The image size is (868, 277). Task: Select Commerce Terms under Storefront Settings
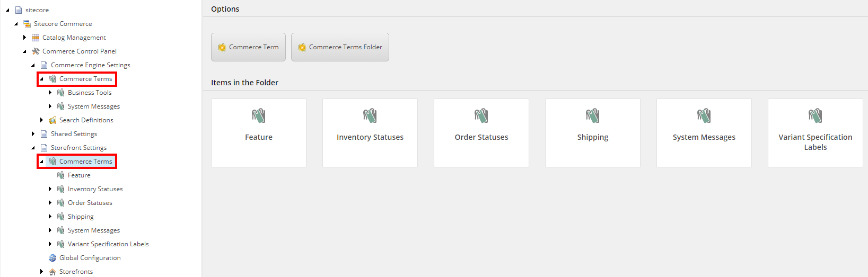coord(86,162)
